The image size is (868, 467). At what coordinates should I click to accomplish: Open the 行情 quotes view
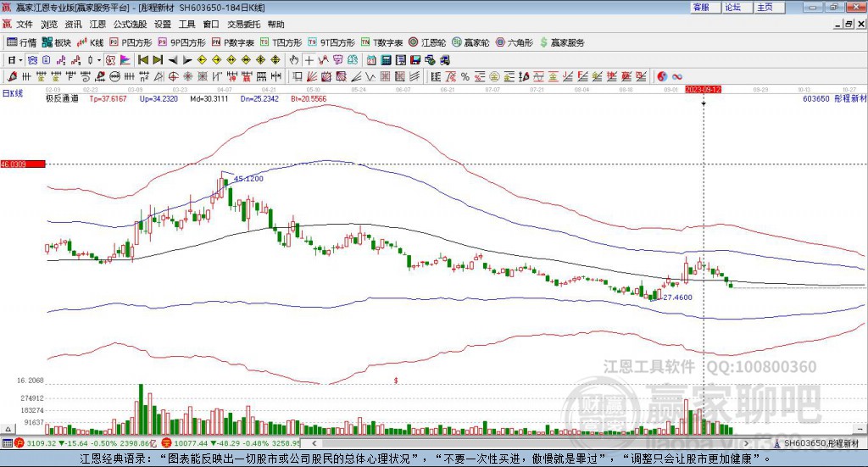point(21,42)
